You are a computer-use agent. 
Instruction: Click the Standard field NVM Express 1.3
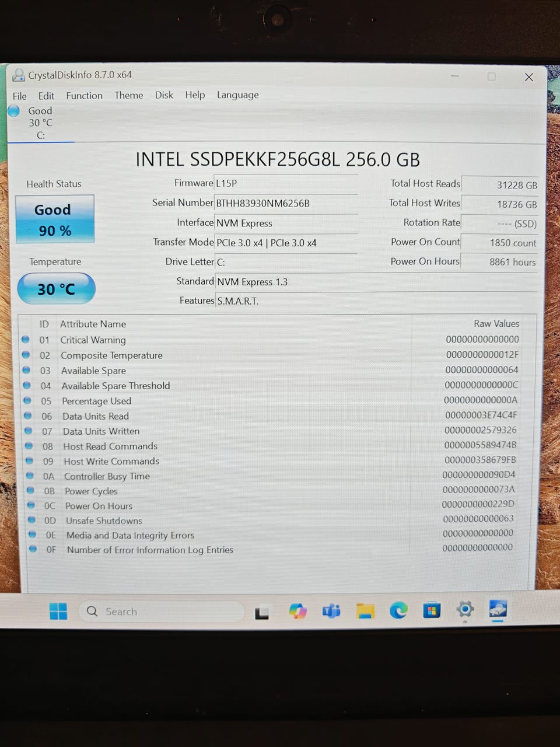376,282
